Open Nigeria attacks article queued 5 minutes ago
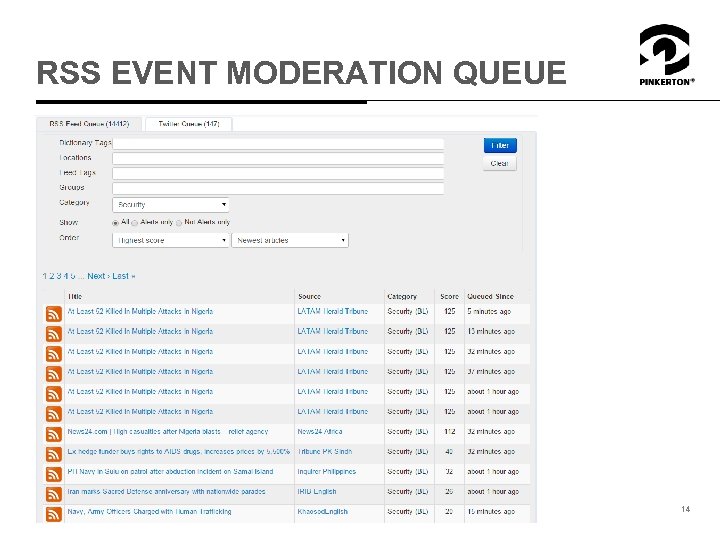 [140, 311]
